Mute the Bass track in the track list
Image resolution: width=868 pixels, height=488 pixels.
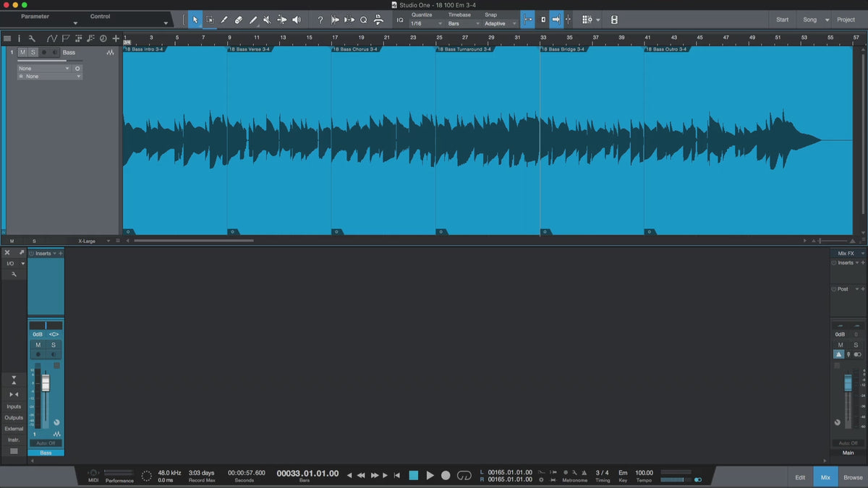coord(22,53)
